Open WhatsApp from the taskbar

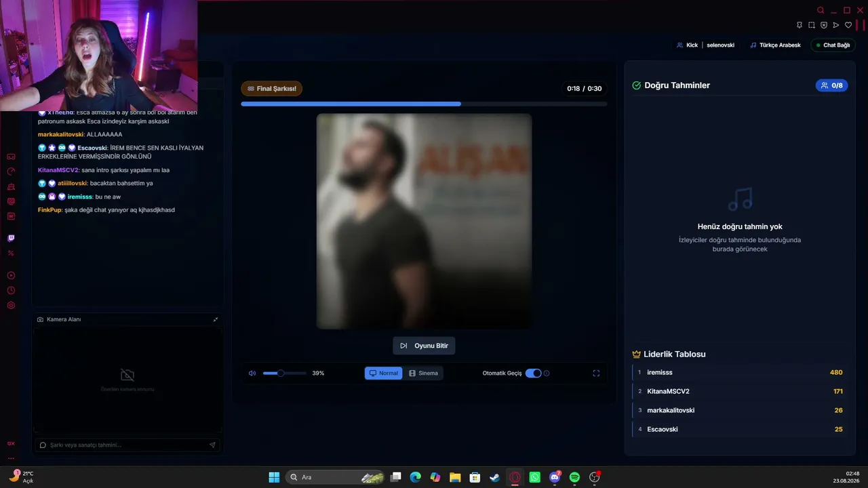pyautogui.click(x=535, y=477)
